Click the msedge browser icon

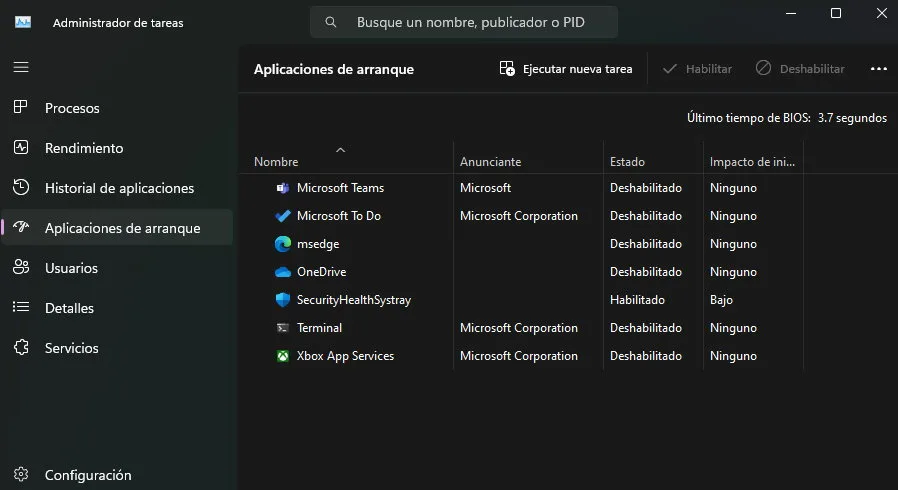point(283,244)
